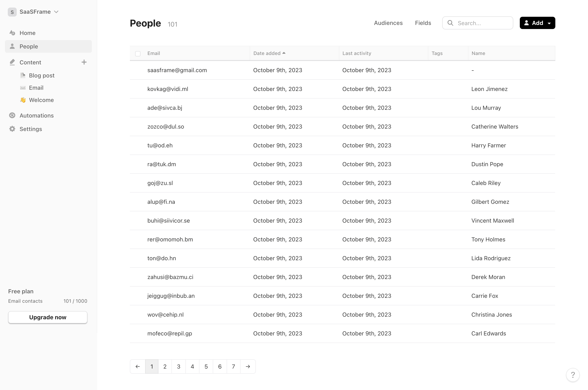This screenshot has height=390, width=588.
Task: Go to page 4 in pagination
Action: pos(192,366)
